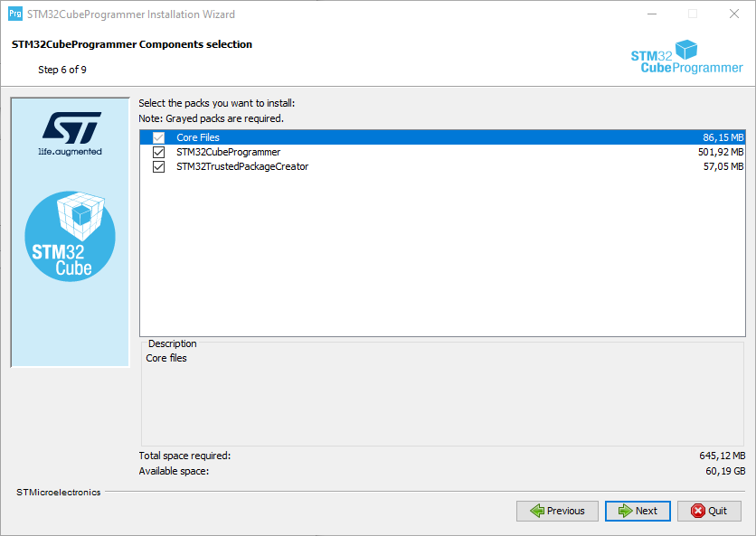The width and height of the screenshot is (756, 536).
Task: Close the installation wizard window
Action: click(734, 14)
